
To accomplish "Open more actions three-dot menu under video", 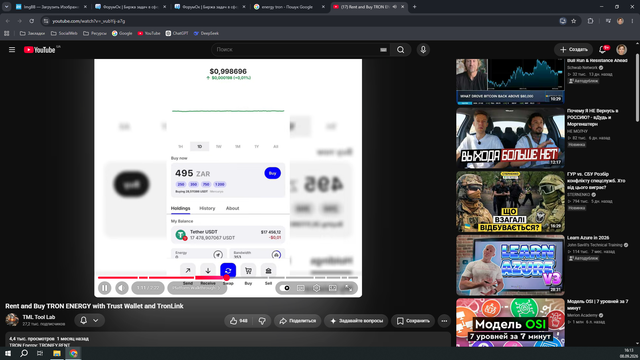I will coord(444,321).
